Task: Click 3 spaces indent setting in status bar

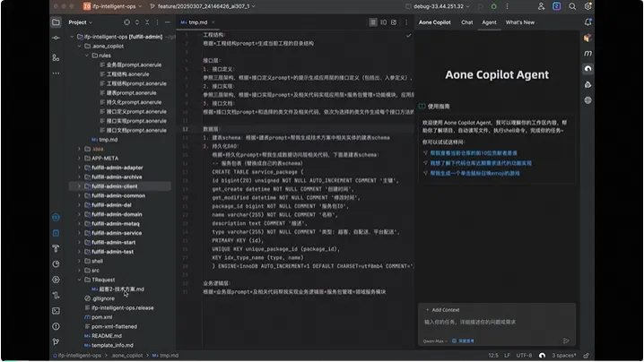Action: pos(564,356)
